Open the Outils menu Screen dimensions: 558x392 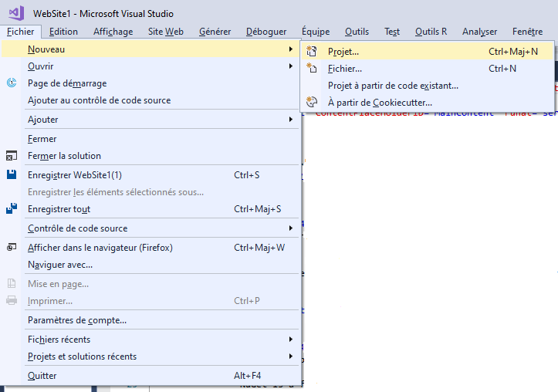(x=357, y=32)
